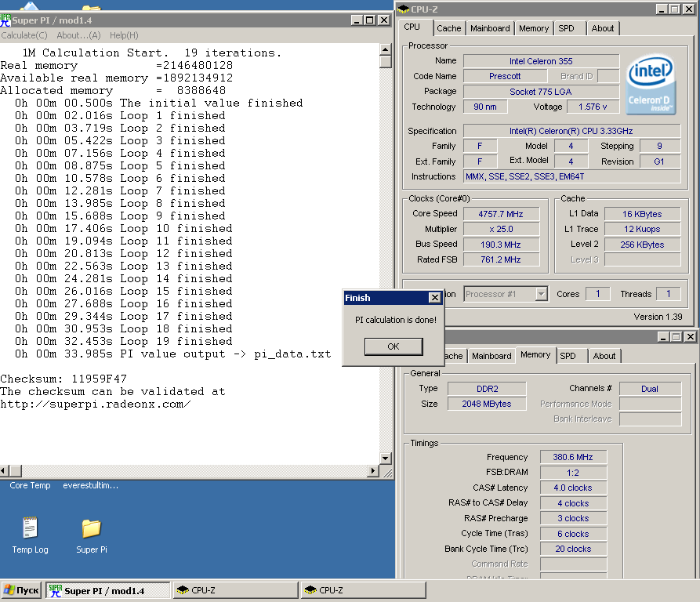The image size is (700, 602).
Task: Click the 'Core Temp' desktop label
Action: [30, 485]
